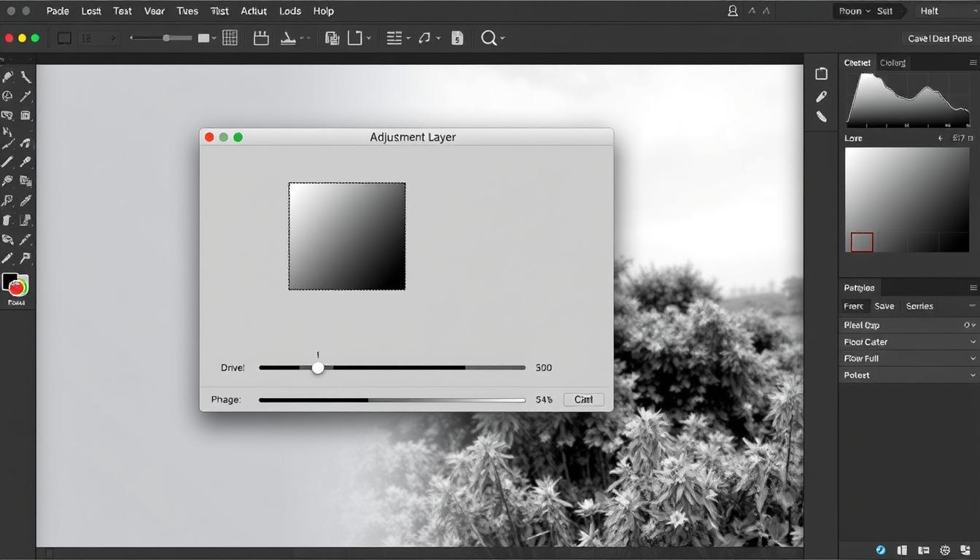Click the eraser icon in right strip
This screenshot has width=980, height=560.
click(x=822, y=117)
